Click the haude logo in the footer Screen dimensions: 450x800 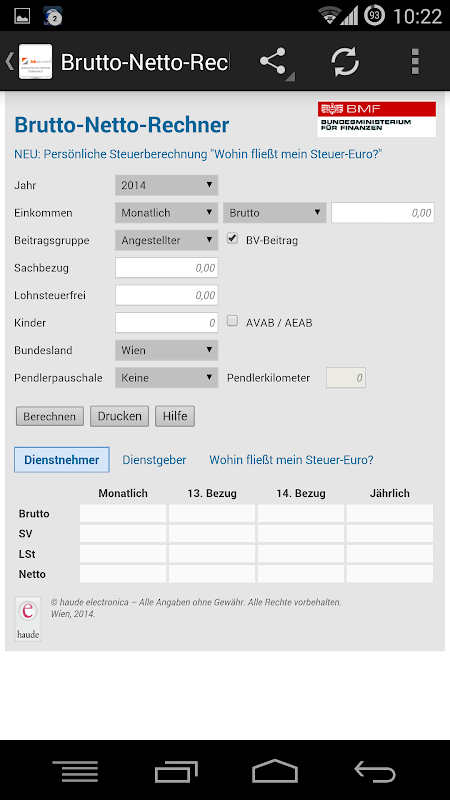pyautogui.click(x=28, y=619)
